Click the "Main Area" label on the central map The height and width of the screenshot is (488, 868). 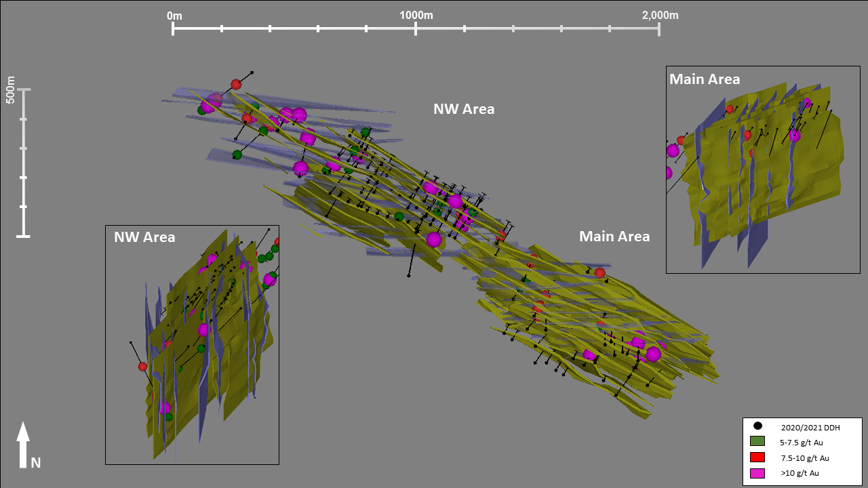614,237
